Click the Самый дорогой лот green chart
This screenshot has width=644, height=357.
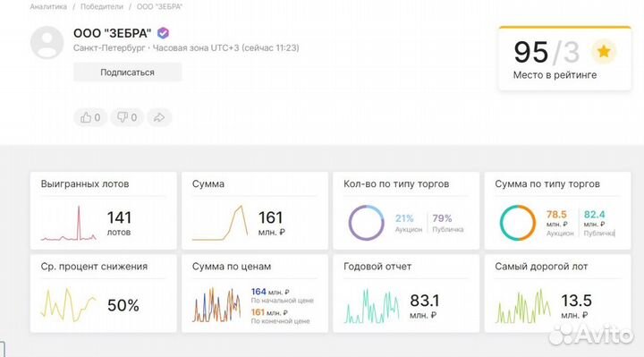[x=523, y=306]
